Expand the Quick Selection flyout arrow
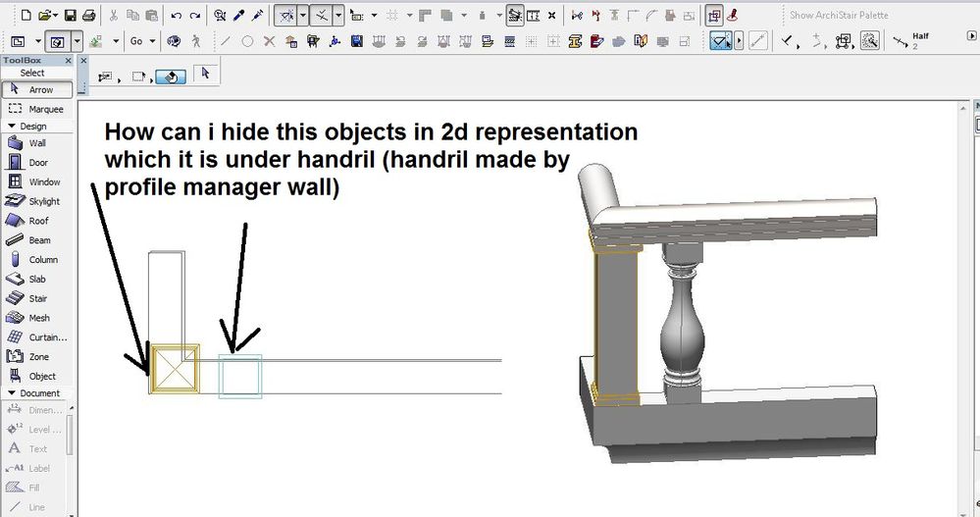The width and height of the screenshot is (980, 517). [739, 41]
